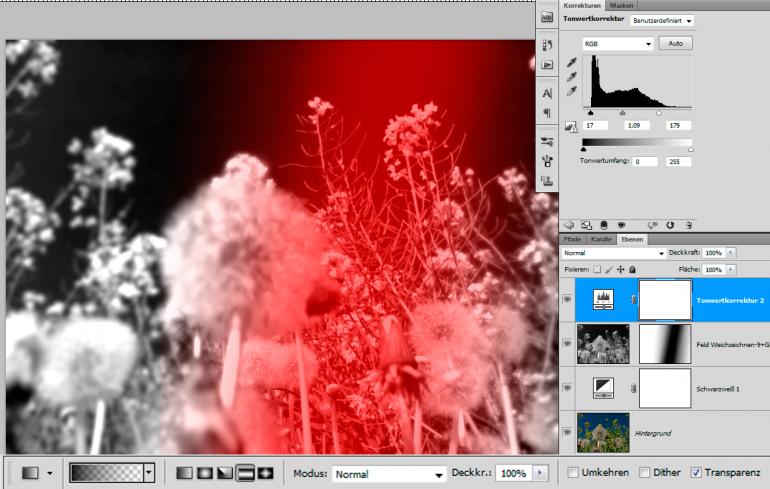Select the Schwarzweiß 1 adjustment thumbnail
770x489 pixels.
point(603,388)
